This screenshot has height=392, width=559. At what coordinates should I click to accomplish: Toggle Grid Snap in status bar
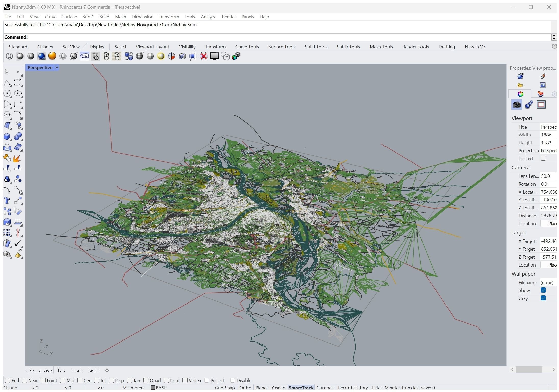point(225,388)
